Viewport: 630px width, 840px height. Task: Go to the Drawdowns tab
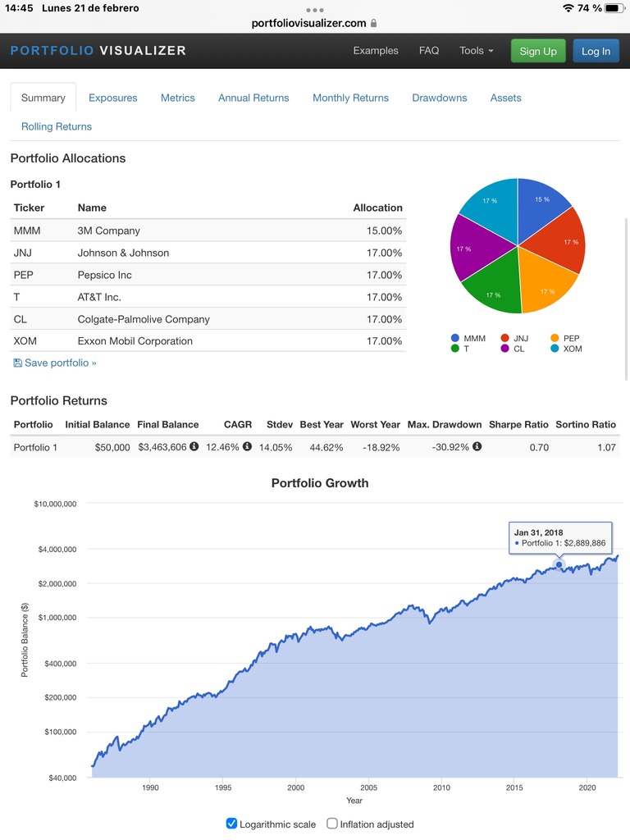(440, 98)
